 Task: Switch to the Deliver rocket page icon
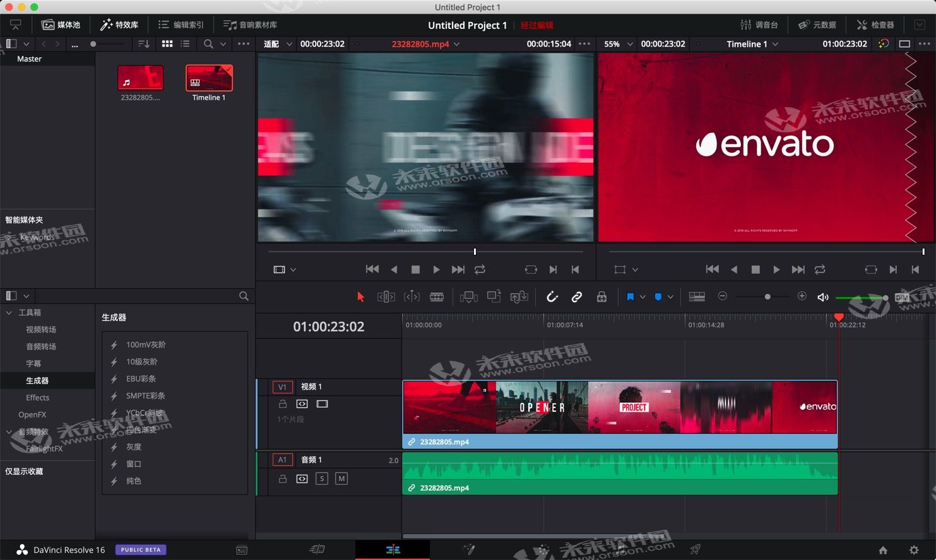pos(695,550)
